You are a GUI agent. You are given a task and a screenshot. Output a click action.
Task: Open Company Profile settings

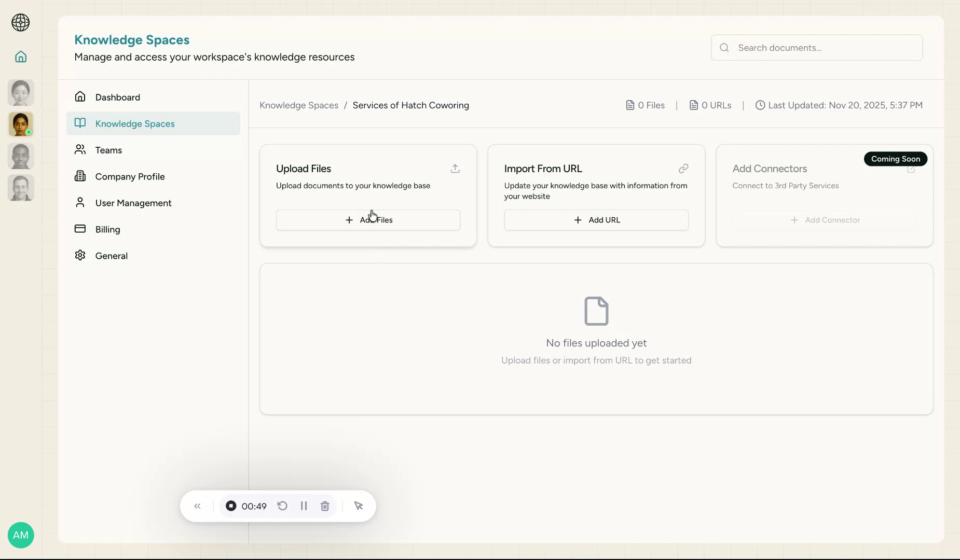[130, 176]
